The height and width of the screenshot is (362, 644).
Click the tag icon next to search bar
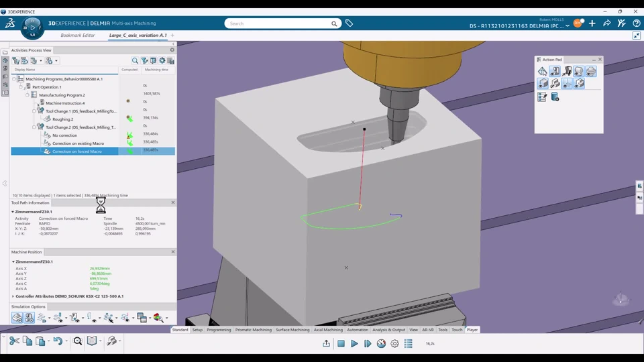click(349, 23)
